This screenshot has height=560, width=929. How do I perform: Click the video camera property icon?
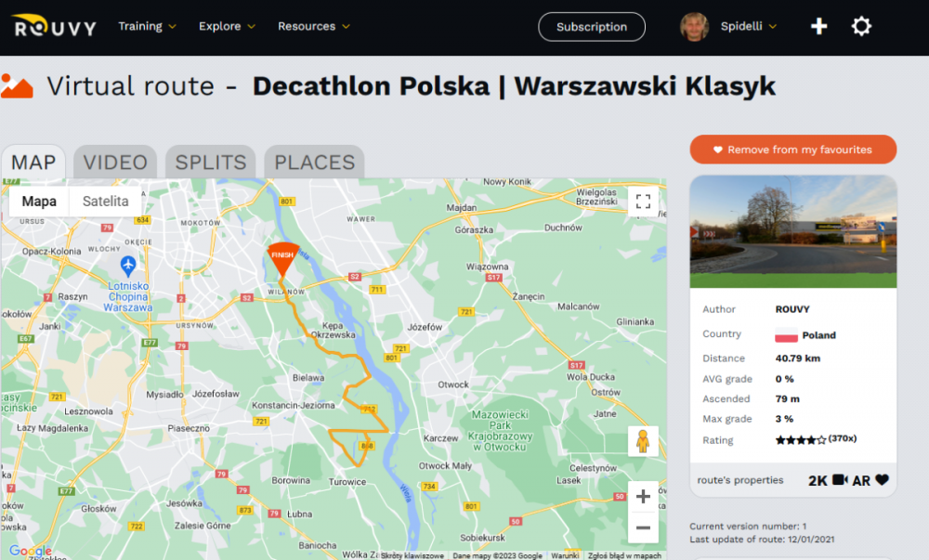click(x=840, y=479)
